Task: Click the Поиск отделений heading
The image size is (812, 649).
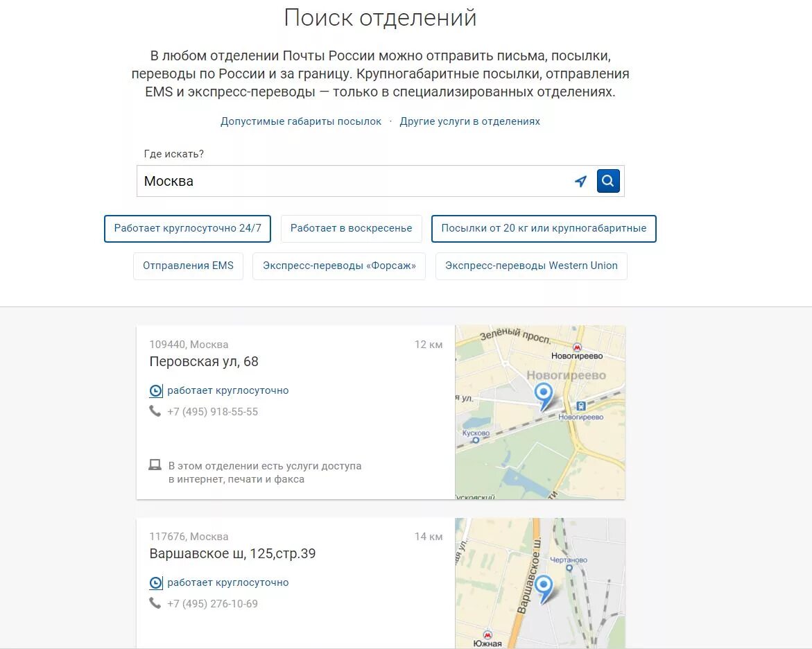Action: [380, 17]
